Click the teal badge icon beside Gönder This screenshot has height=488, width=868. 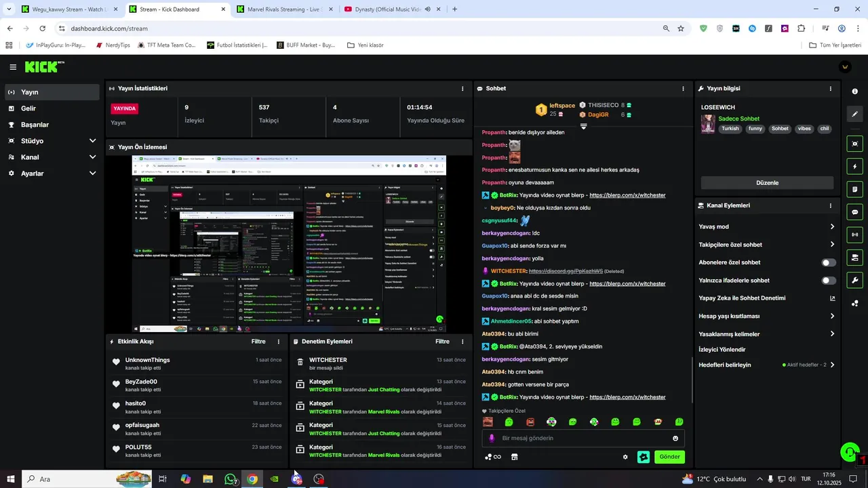[x=644, y=457]
